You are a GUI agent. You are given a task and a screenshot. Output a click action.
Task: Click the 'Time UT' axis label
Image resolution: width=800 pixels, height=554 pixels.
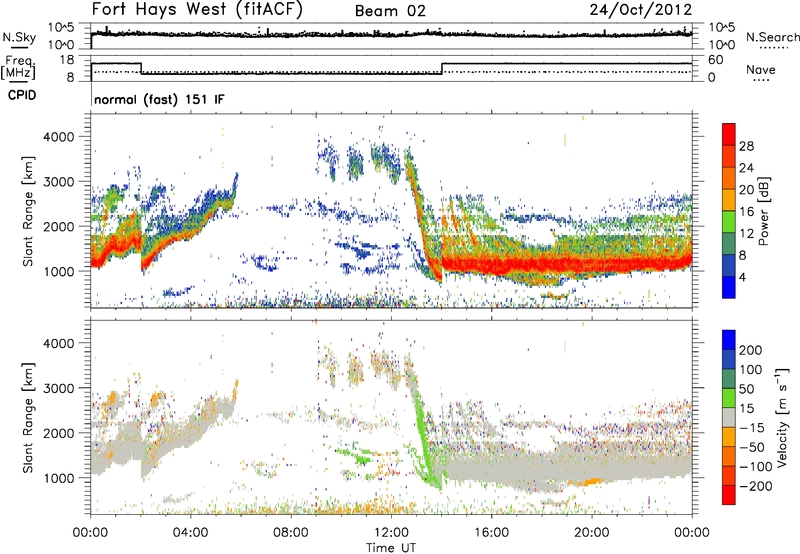[391, 548]
